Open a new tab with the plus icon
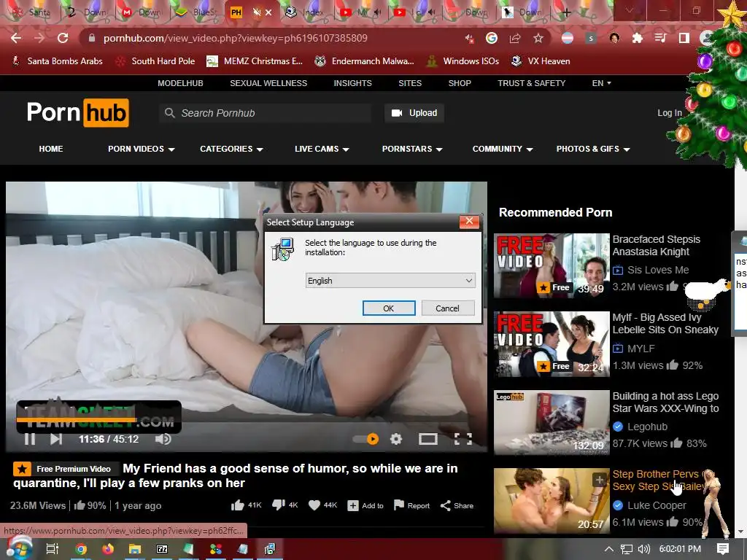The width and height of the screenshot is (747, 560). point(566,12)
